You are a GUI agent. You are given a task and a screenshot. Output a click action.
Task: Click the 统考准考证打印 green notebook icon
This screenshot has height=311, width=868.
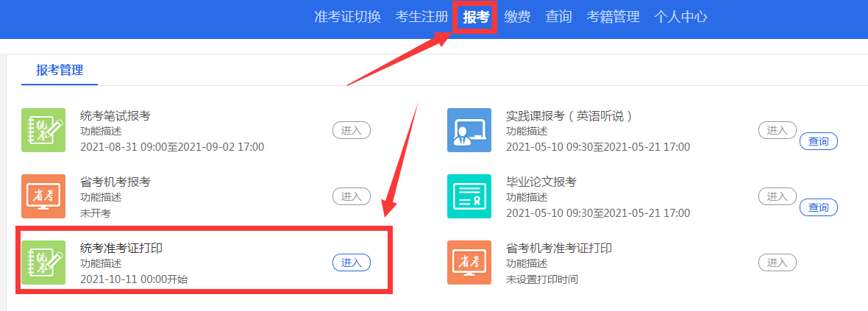(x=43, y=262)
